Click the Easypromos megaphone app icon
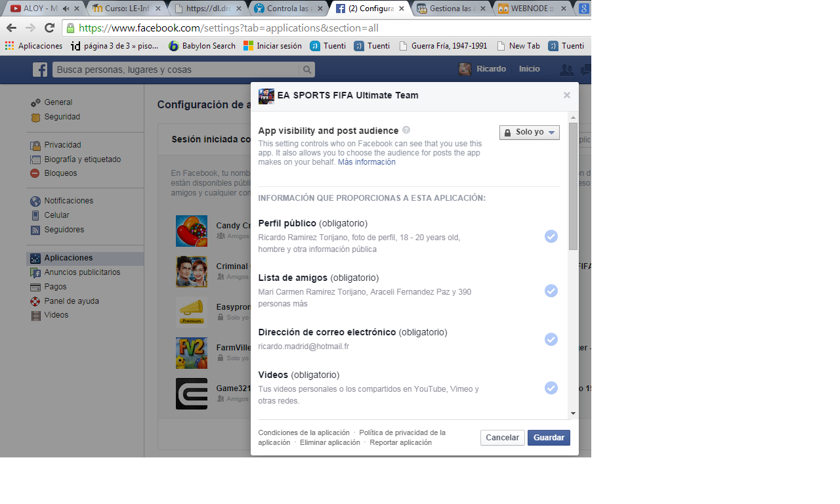Screen dimensions: 840x504 (x=192, y=312)
